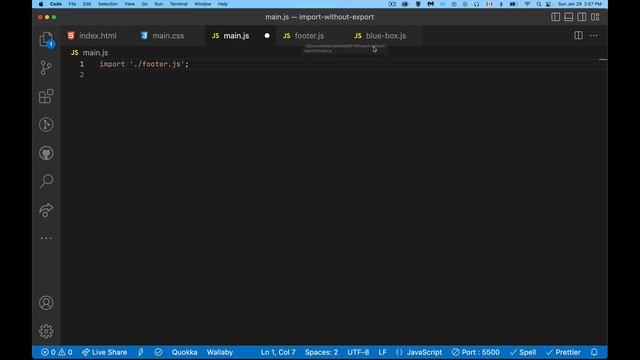Viewport: 640px width, 360px height.
Task: Click main.js in the breadcrumb bar
Action: click(95, 53)
